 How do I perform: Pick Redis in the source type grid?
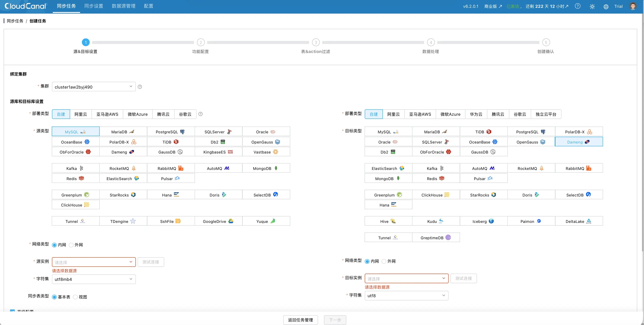pos(76,178)
